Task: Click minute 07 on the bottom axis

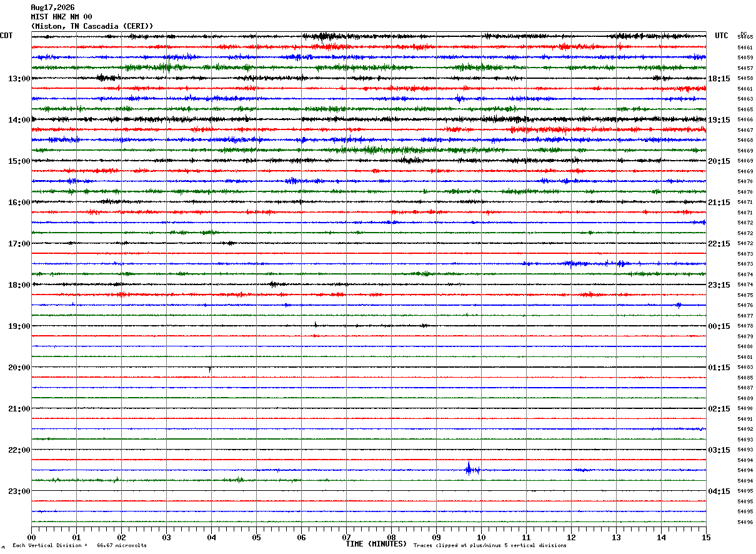Action: point(346,537)
